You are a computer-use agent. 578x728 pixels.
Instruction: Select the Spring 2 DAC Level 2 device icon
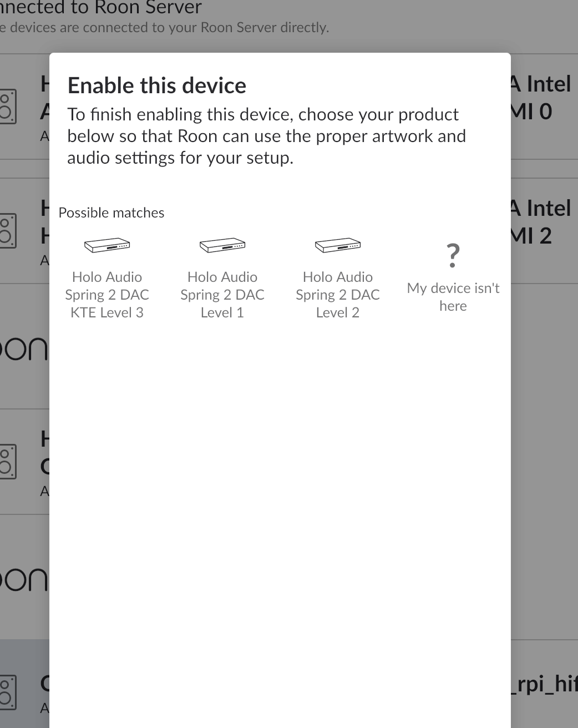(338, 245)
